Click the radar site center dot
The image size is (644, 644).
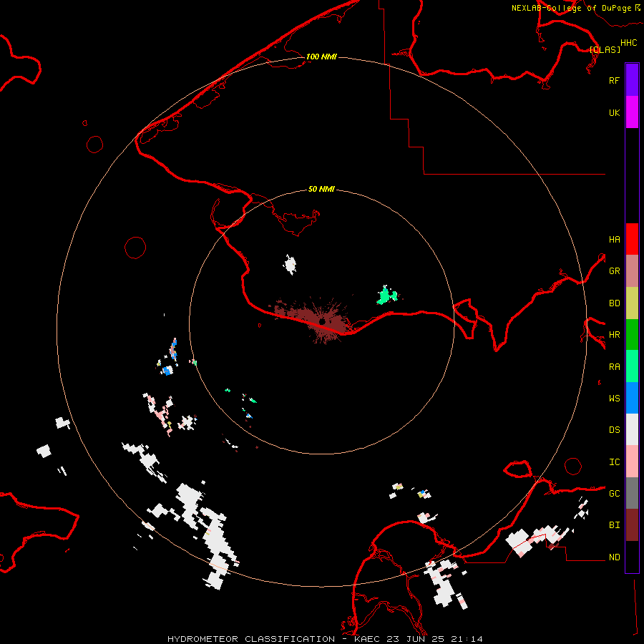[322, 321]
